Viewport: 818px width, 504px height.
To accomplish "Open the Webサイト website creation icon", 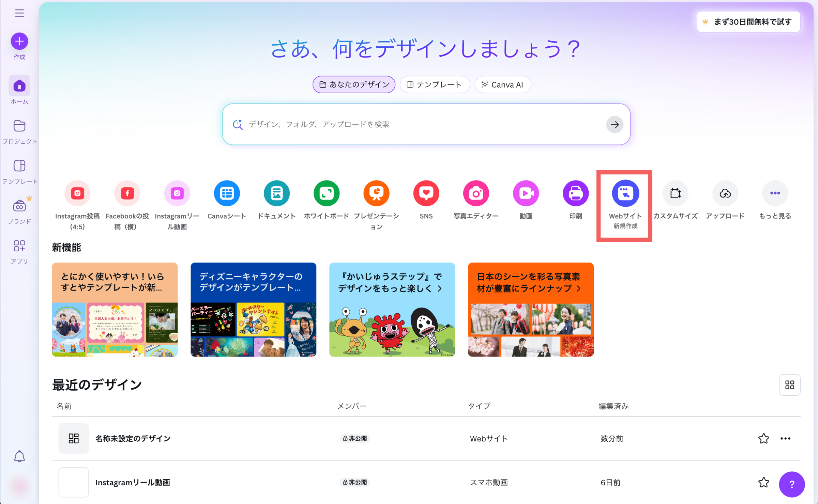I will pyautogui.click(x=625, y=193).
